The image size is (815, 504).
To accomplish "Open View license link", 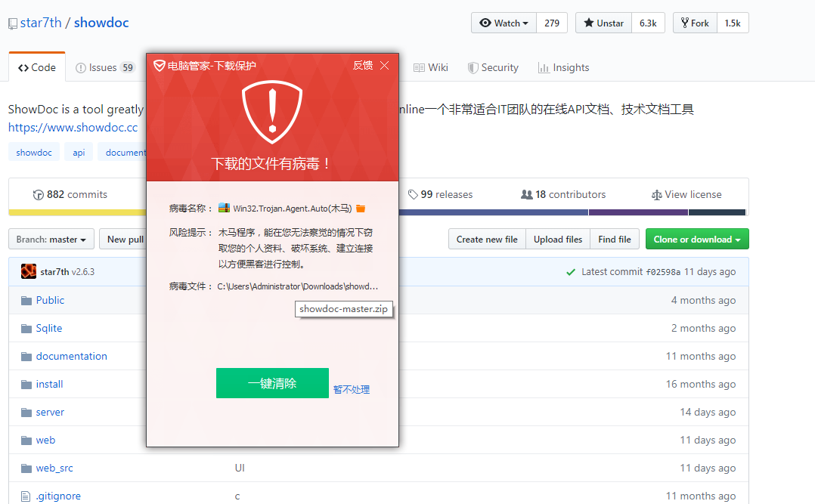I will 686,194.
